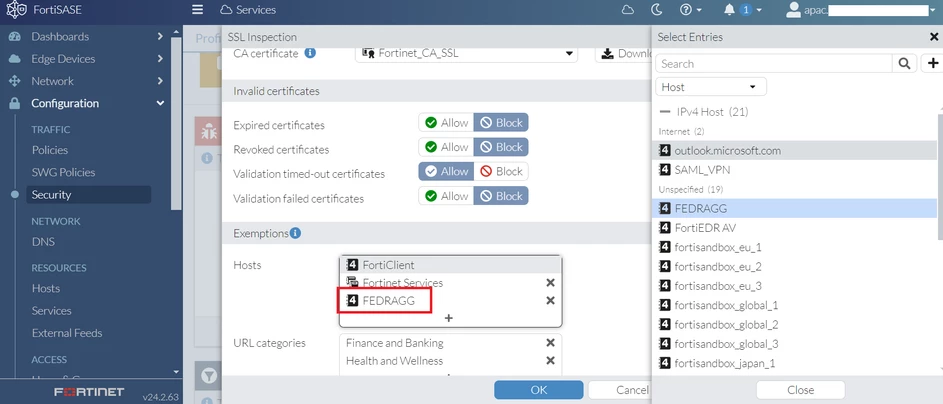Collapse the IPv4 Host group

pos(665,112)
